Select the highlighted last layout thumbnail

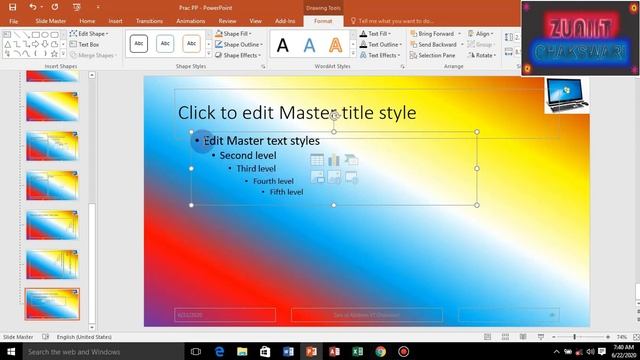(x=52, y=304)
